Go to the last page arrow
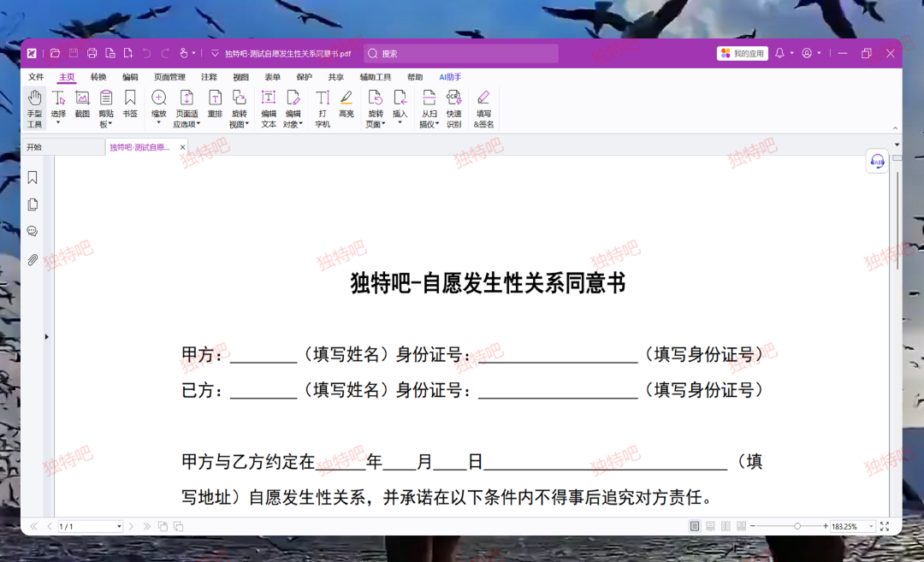Image resolution: width=924 pixels, height=562 pixels. click(147, 526)
